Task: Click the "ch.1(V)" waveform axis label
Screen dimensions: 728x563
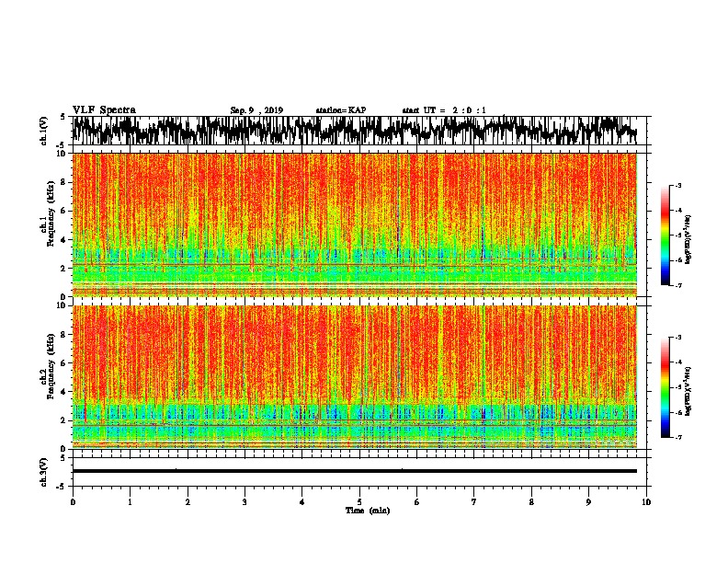Action: point(44,131)
